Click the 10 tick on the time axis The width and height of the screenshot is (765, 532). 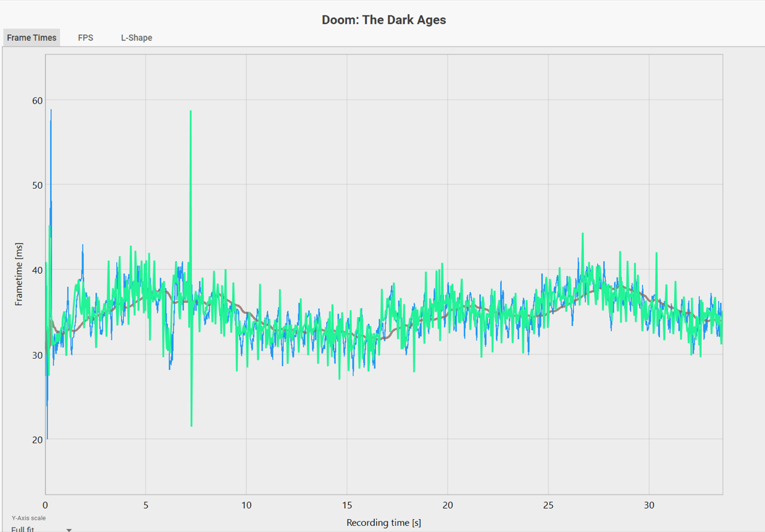246,505
